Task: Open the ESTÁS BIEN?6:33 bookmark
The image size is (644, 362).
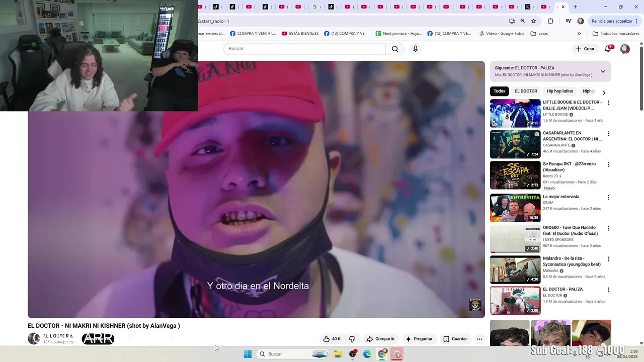Action: pyautogui.click(x=300, y=34)
